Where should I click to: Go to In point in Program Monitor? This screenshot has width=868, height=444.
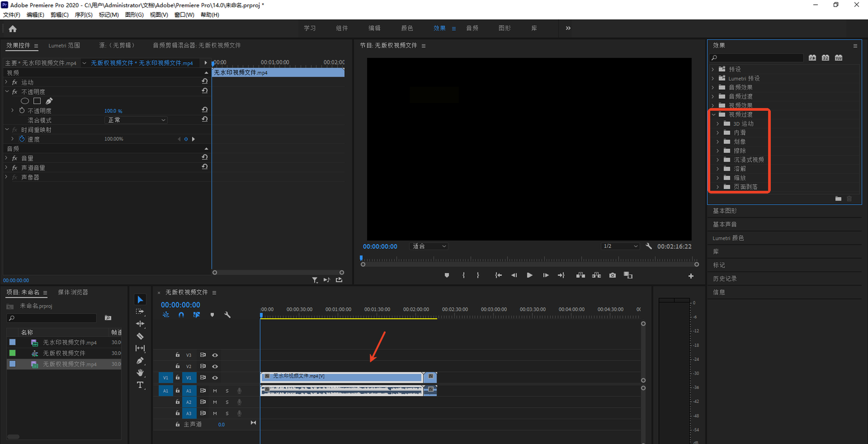(498, 275)
